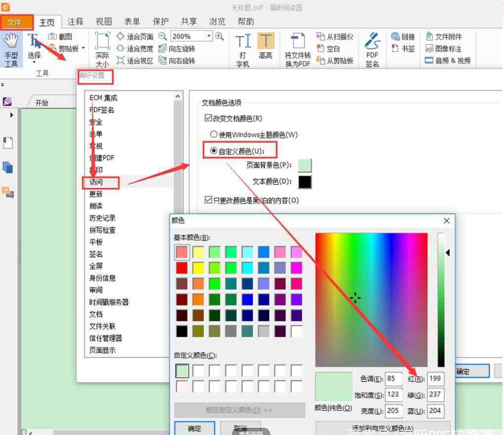Create a Blank (空白) PDF
The image size is (504, 435).
pyautogui.click(x=328, y=48)
